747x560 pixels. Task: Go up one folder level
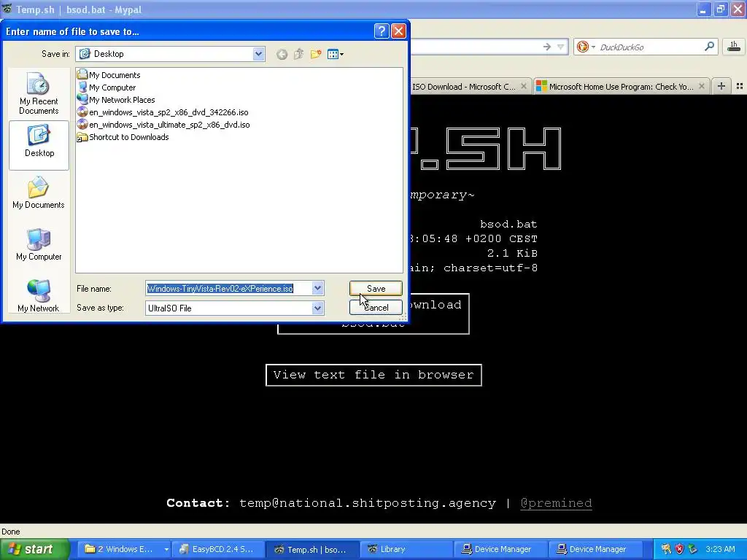[x=298, y=54]
